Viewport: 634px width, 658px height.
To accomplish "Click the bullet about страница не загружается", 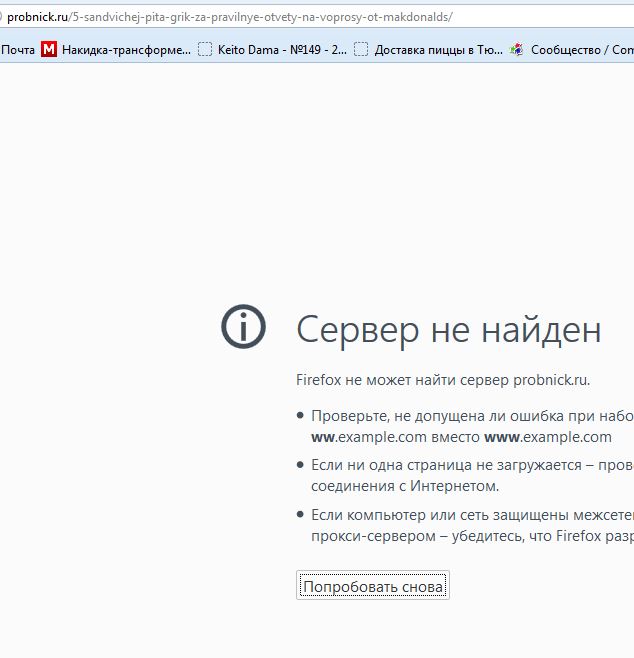I will coord(471,465).
